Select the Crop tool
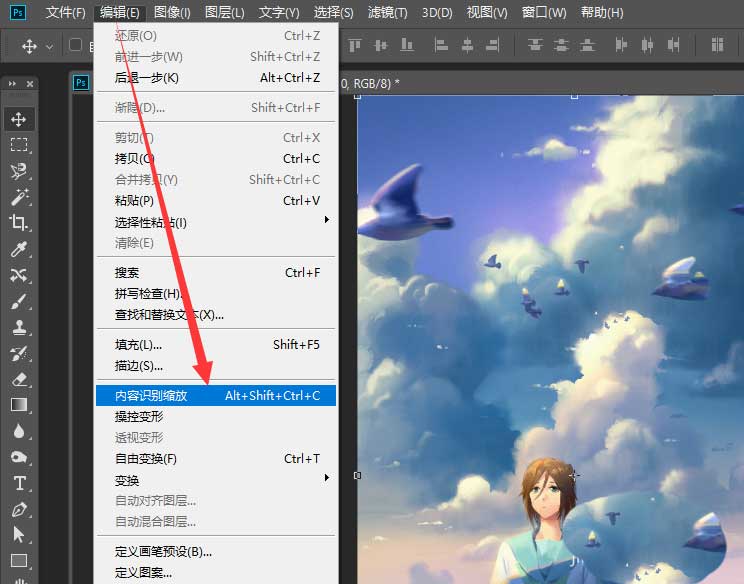The image size is (744, 584). click(19, 222)
